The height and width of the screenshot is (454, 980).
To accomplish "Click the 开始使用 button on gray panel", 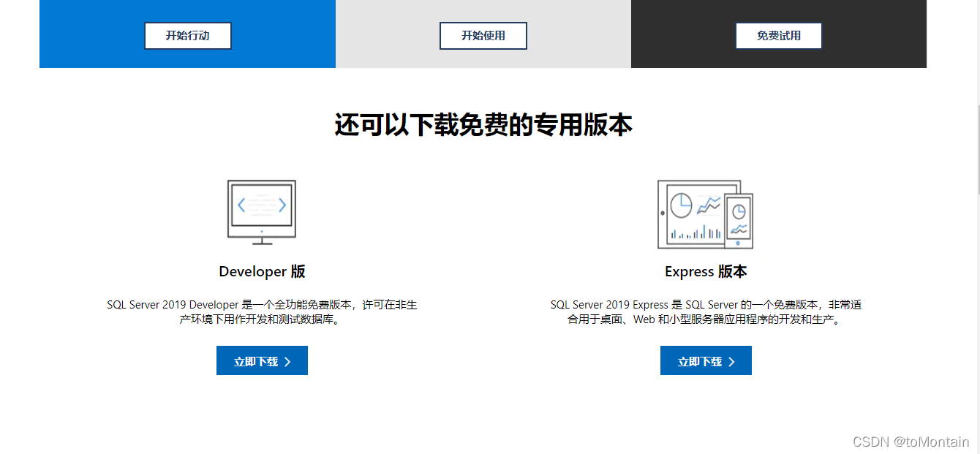I will click(x=483, y=36).
